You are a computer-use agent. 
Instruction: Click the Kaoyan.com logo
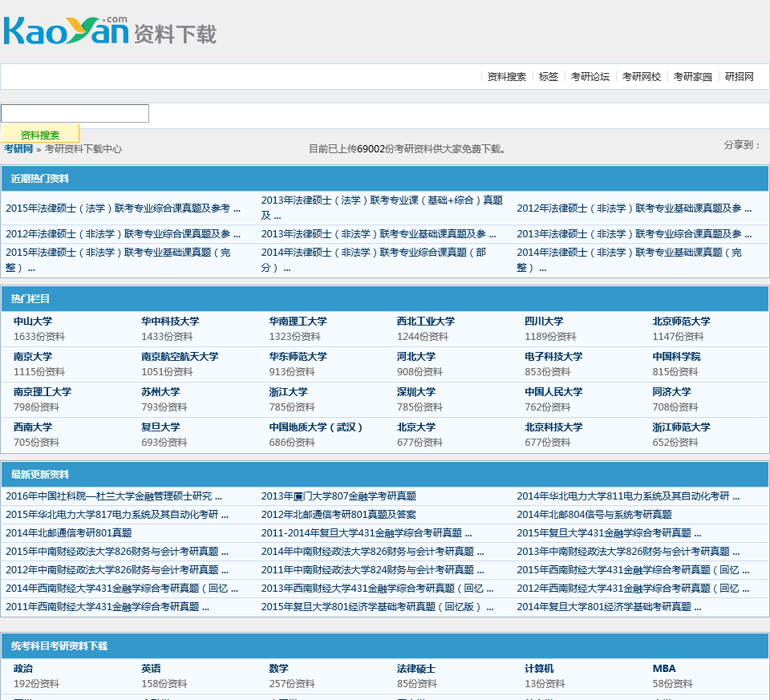point(110,30)
